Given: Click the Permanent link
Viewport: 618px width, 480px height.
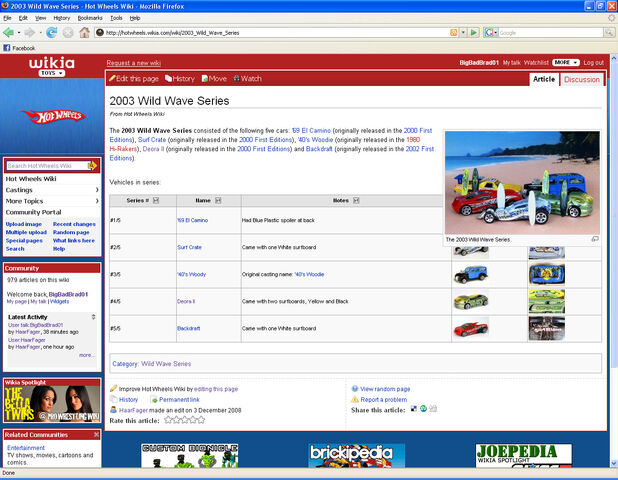Looking at the screenshot, I should [x=179, y=399].
